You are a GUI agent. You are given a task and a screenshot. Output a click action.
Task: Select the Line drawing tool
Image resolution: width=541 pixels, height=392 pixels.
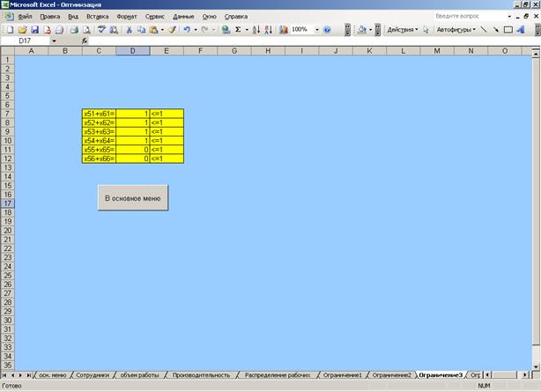(x=484, y=29)
